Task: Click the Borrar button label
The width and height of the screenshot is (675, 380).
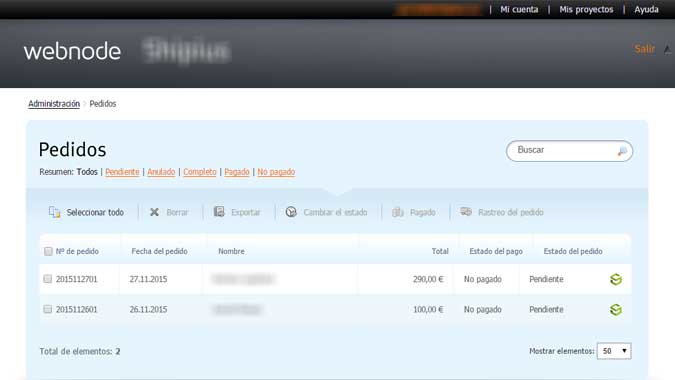Action: pyautogui.click(x=177, y=212)
